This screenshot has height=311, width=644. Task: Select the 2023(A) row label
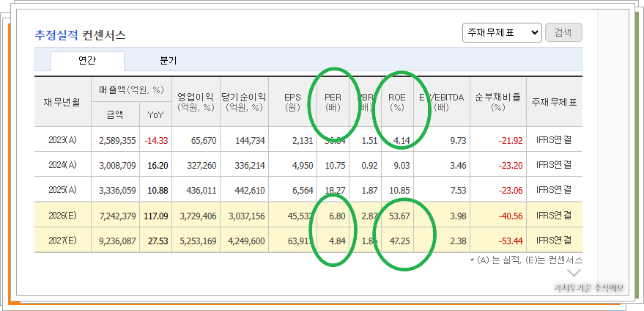(x=62, y=140)
